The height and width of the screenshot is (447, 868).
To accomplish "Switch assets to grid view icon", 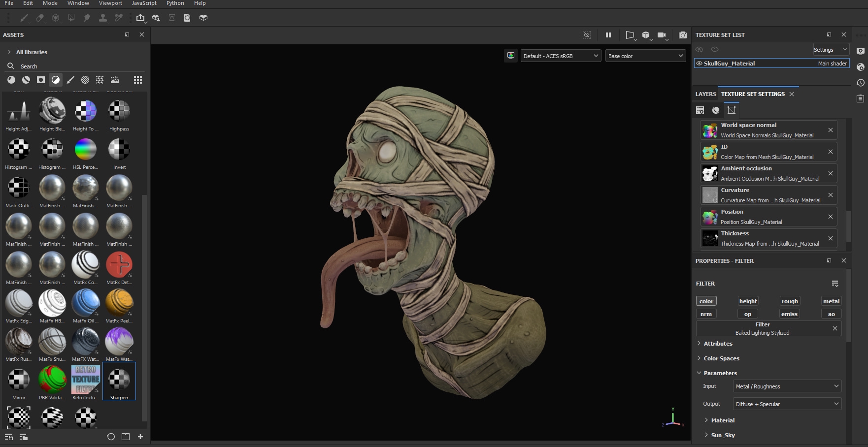I will point(138,80).
